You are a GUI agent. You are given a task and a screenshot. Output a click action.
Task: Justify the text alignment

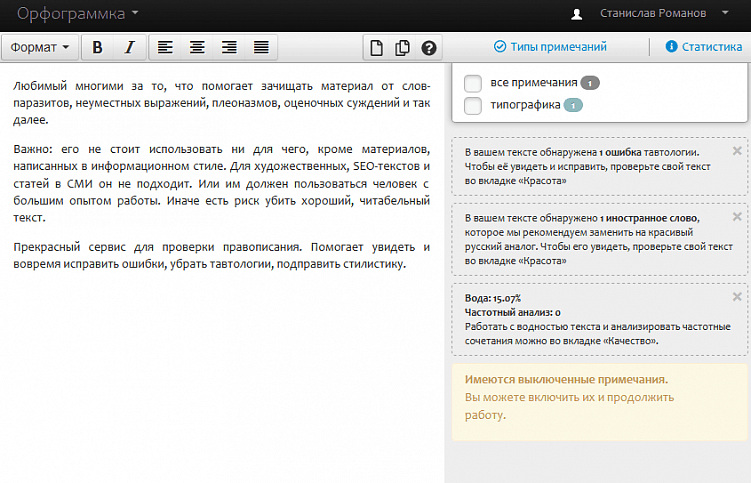pos(261,47)
